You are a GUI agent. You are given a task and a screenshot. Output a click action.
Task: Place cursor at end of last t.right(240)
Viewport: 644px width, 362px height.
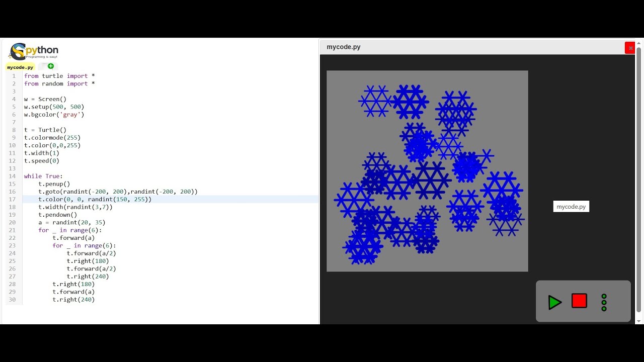(x=95, y=300)
